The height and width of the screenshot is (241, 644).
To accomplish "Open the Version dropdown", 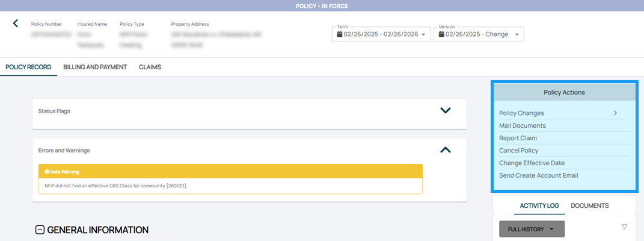I will [479, 34].
